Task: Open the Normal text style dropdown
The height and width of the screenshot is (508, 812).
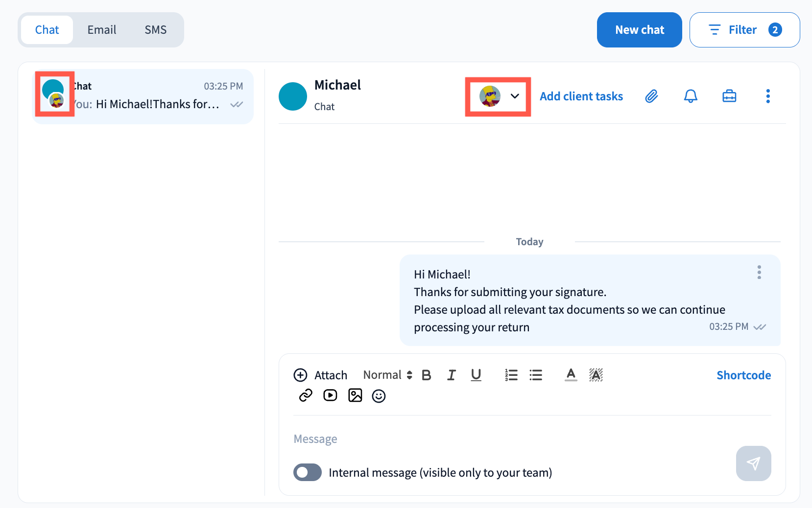Action: click(387, 375)
